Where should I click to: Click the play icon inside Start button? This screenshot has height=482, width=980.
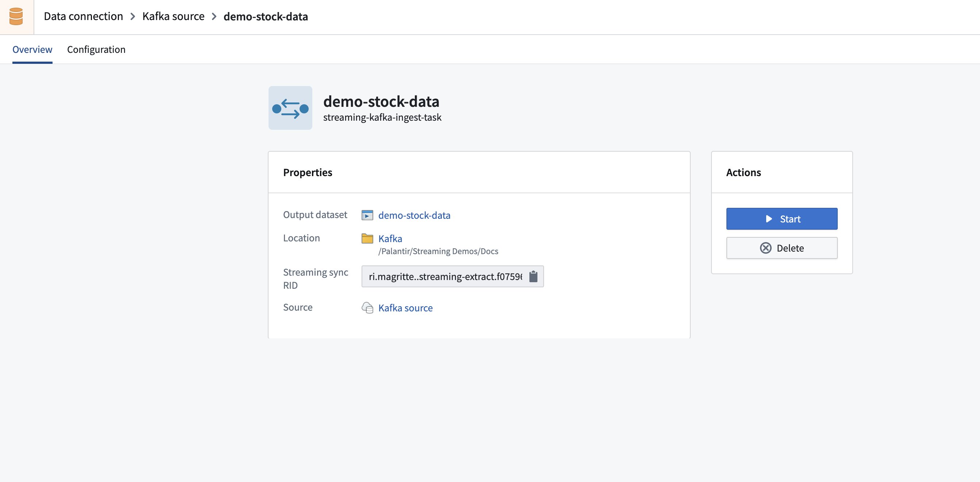coord(769,218)
